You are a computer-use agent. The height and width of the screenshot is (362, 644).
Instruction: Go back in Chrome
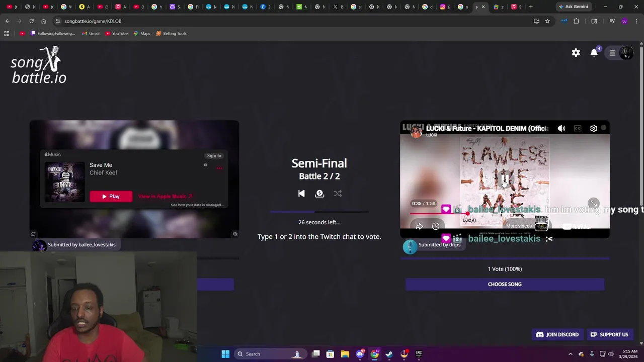7,21
